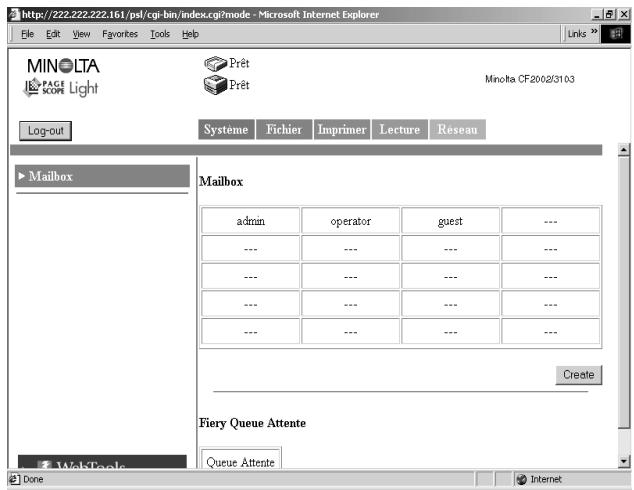Image resolution: width=634 pixels, height=490 pixels.
Task: Open the guest mailbox
Action: tap(450, 221)
